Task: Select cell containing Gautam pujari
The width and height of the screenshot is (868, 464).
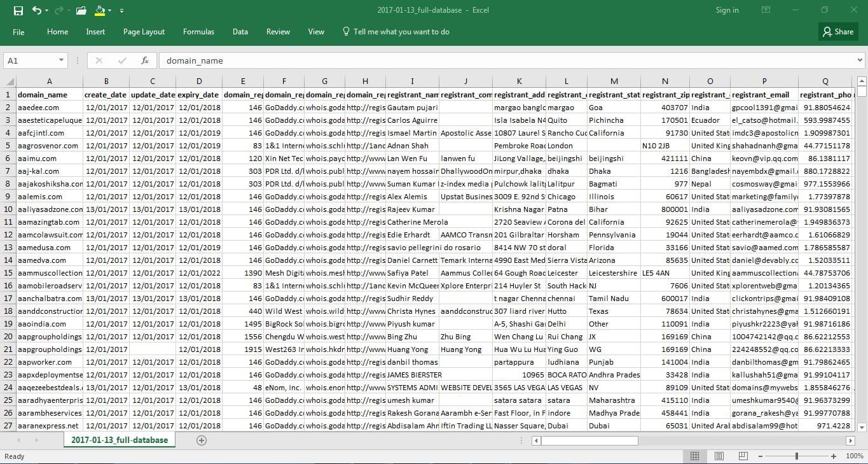Action: pyautogui.click(x=413, y=108)
